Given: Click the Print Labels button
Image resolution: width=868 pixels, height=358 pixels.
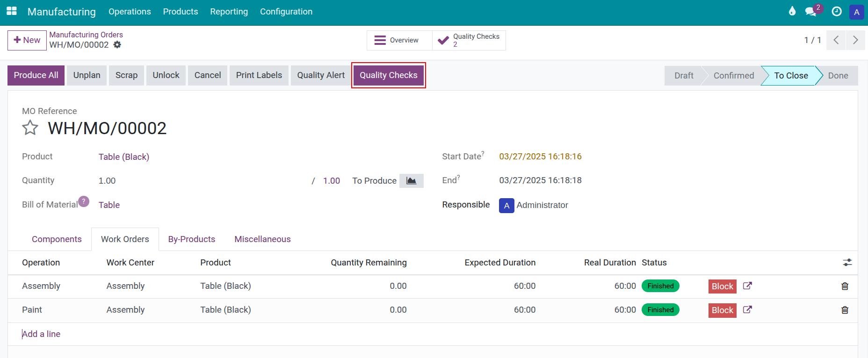Looking at the screenshot, I should click(259, 75).
